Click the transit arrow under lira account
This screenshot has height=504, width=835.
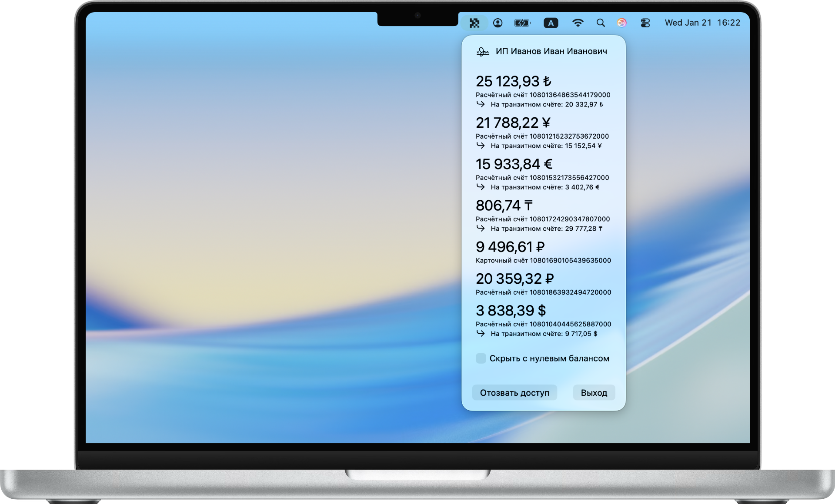480,104
